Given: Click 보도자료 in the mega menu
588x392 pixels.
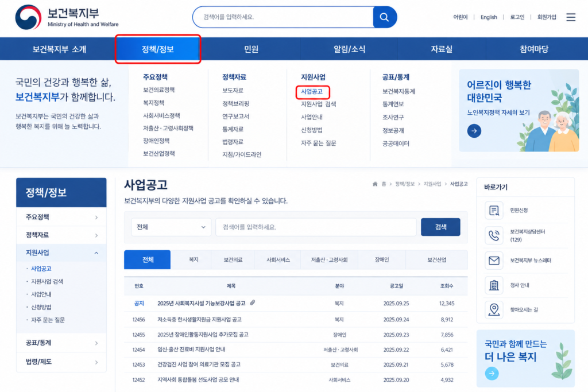Looking at the screenshot, I should coord(233,90).
